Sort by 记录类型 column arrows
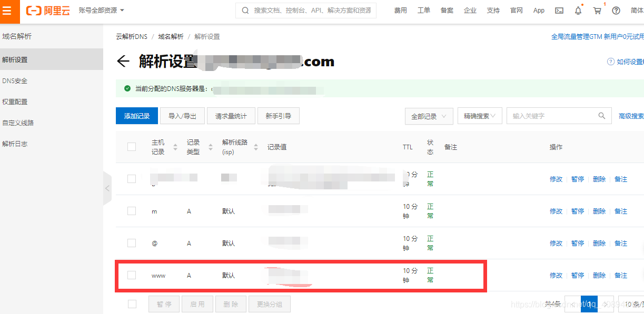The height and width of the screenshot is (314, 644). pyautogui.click(x=211, y=147)
